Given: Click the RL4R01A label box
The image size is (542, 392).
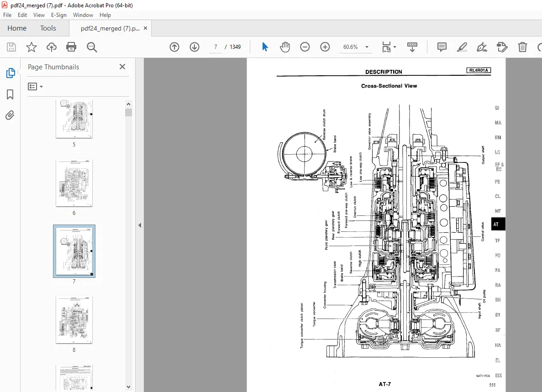Looking at the screenshot, I should click(479, 70).
